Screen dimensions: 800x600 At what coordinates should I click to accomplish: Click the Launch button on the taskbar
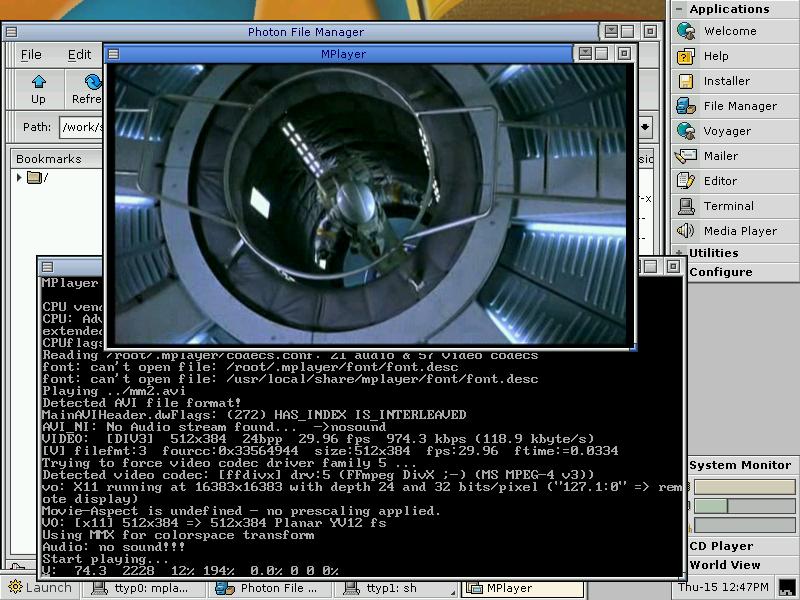[x=38, y=588]
